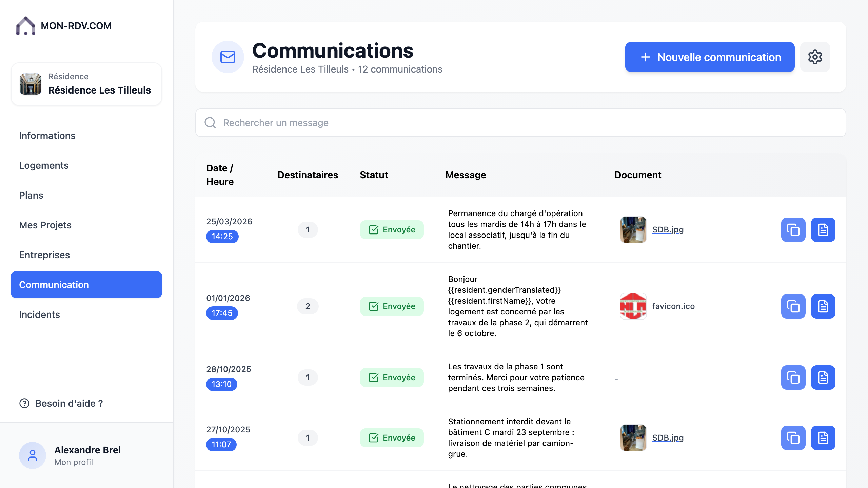Click the help question mark icon
This screenshot has height=488, width=868.
click(24, 403)
